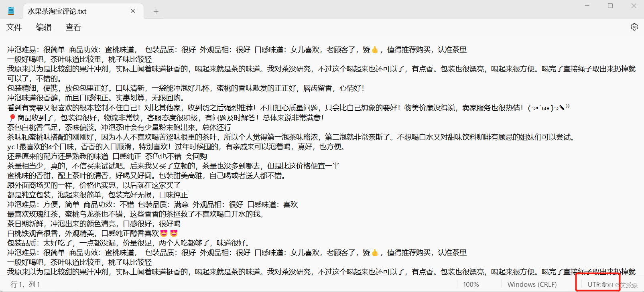Click the line starting 茶味和蜜桃味搭配的刚刚好
The width and height of the screenshot is (644, 292).
click(x=291, y=137)
